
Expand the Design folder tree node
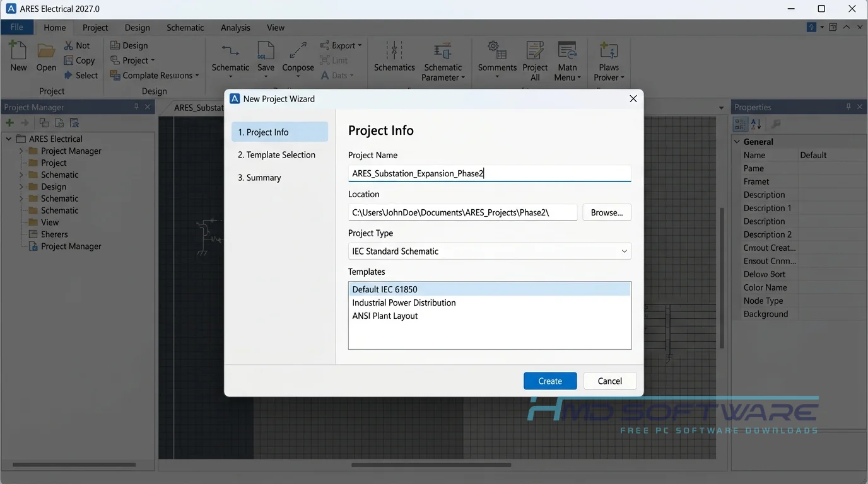point(21,187)
